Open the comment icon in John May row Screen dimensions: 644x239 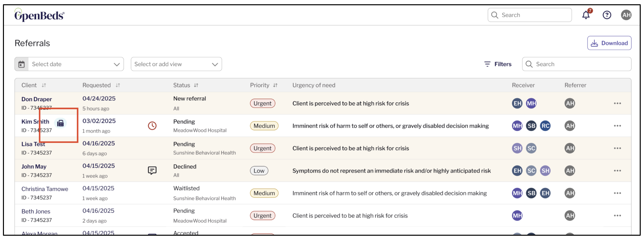coord(152,170)
